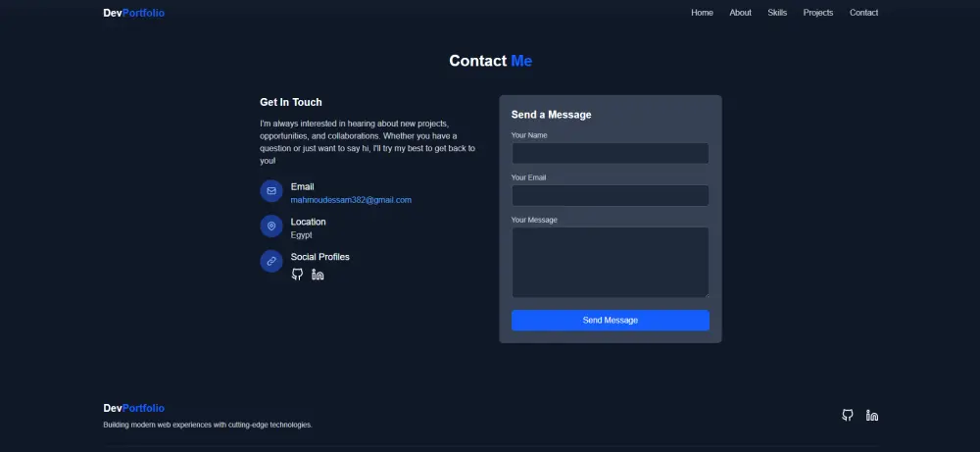
Task: Click the Get In Touch heading
Action: [291, 103]
